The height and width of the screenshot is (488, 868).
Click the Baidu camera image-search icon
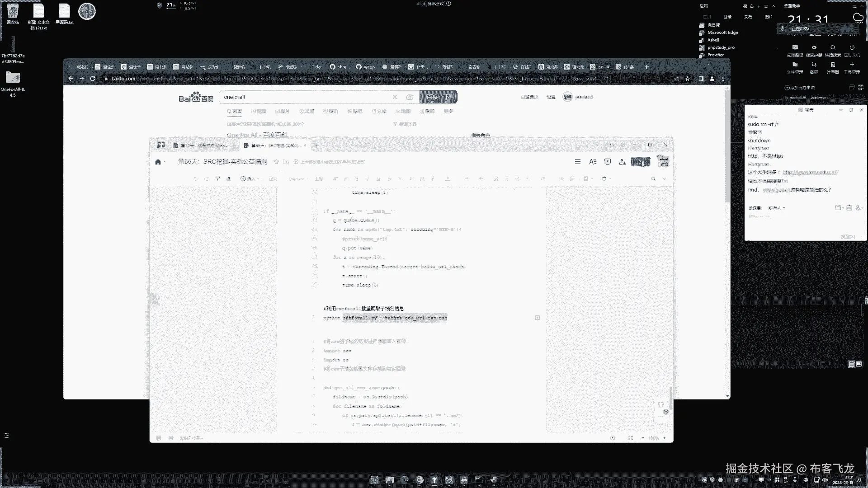[x=410, y=97]
